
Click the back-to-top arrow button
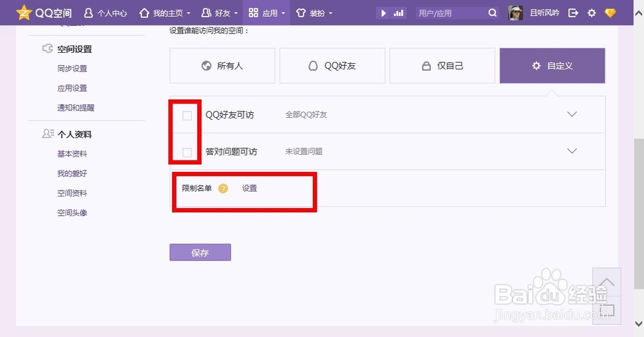tap(607, 282)
